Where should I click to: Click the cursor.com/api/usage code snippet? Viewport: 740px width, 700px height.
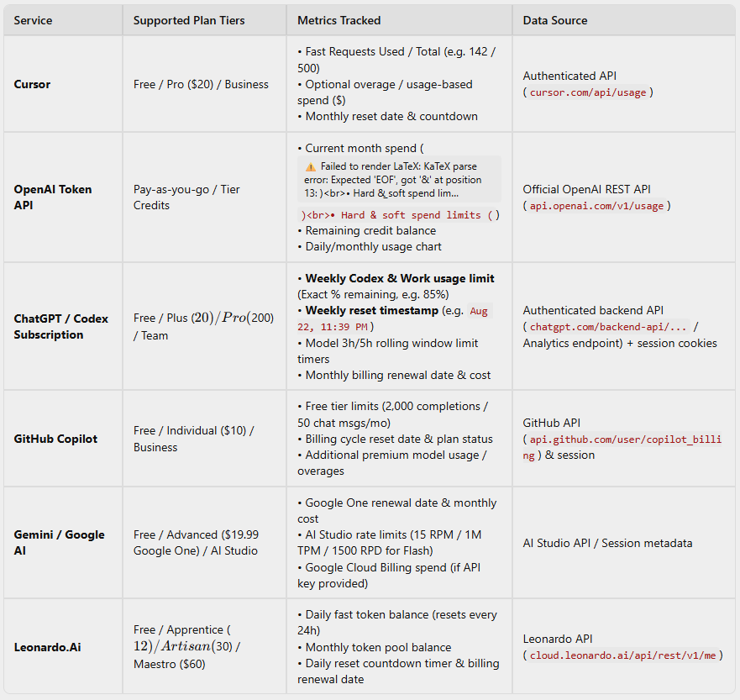pyautogui.click(x=588, y=92)
